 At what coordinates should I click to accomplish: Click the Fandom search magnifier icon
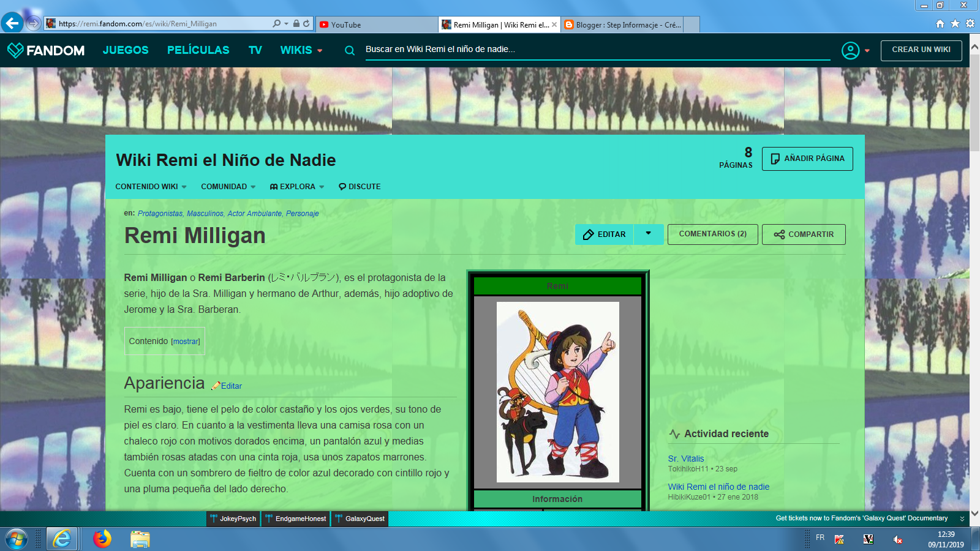click(349, 50)
